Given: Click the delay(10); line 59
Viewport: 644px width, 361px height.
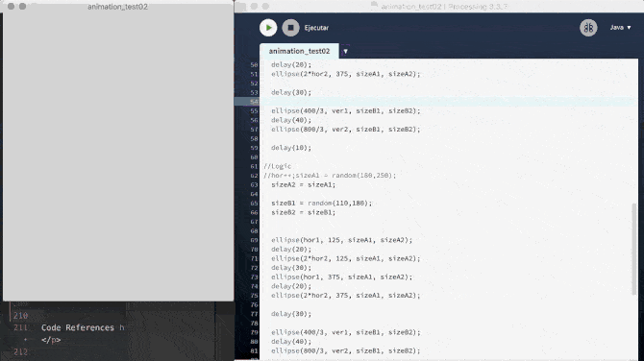Looking at the screenshot, I should tap(291, 148).
